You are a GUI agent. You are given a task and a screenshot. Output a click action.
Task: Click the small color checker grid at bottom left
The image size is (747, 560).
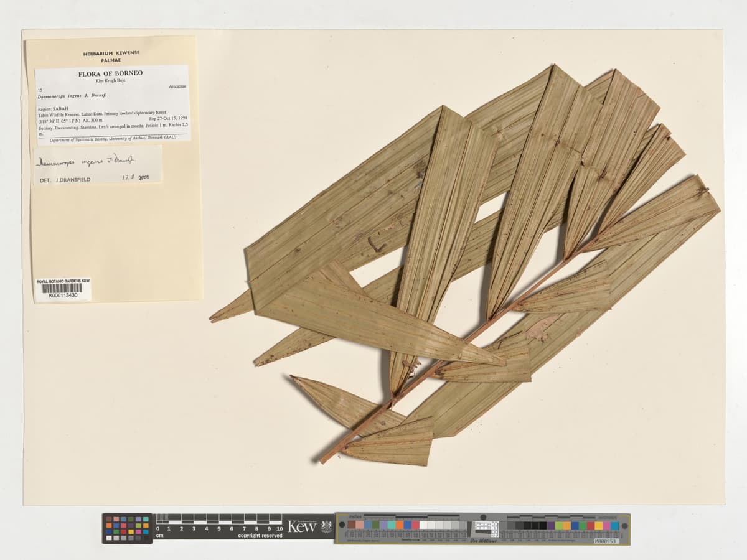tap(127, 528)
